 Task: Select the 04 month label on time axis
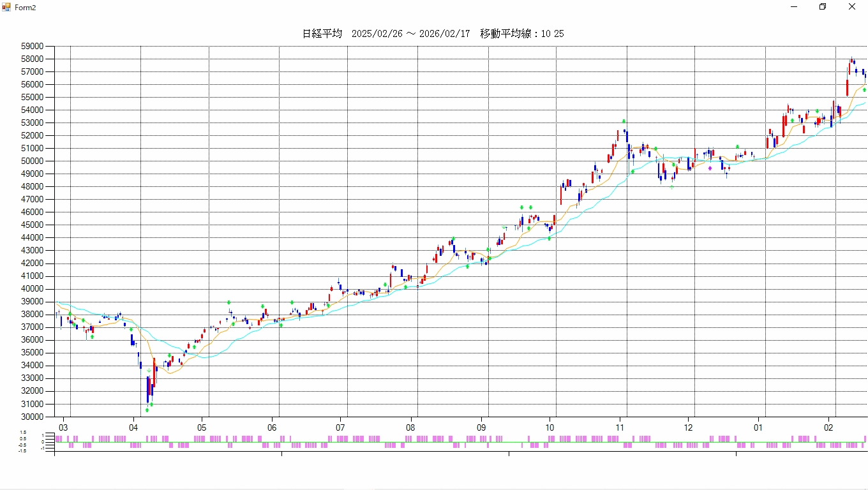[x=133, y=427]
